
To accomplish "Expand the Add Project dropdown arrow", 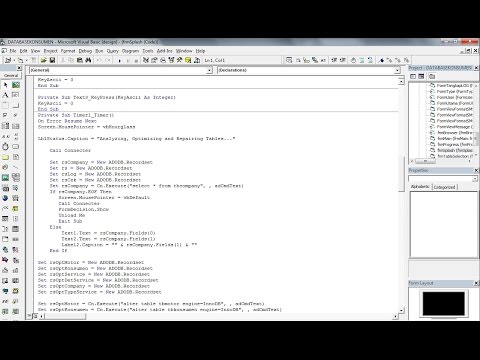I will pyautogui.click(x=14, y=60).
